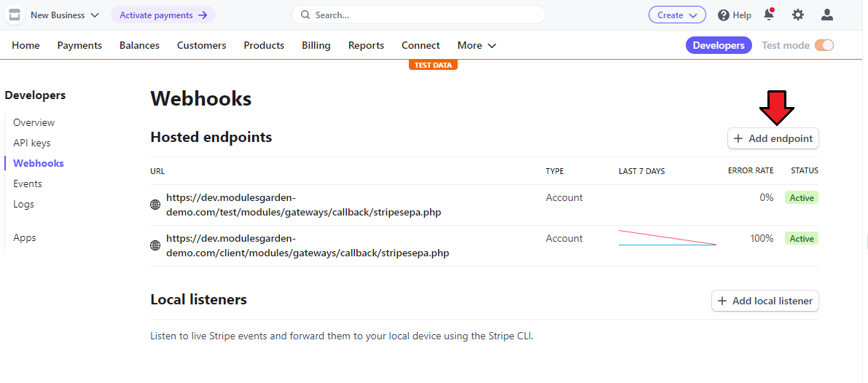Click the search magnifier icon
Screen dimensions: 868x383
point(305,15)
